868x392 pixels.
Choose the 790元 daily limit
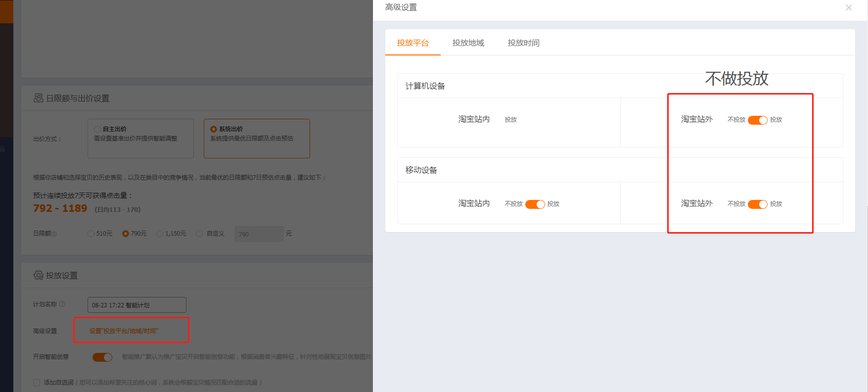[126, 234]
